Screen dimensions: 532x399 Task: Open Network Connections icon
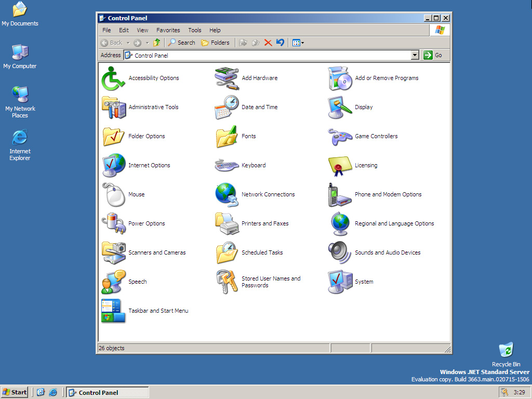[x=227, y=194]
